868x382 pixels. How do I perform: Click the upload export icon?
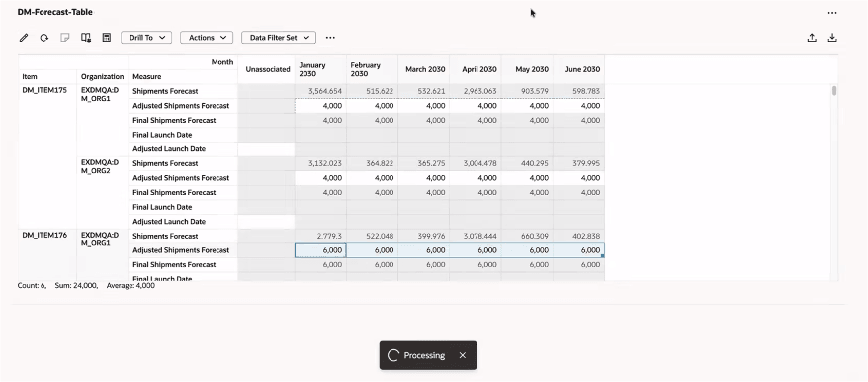pos(812,38)
